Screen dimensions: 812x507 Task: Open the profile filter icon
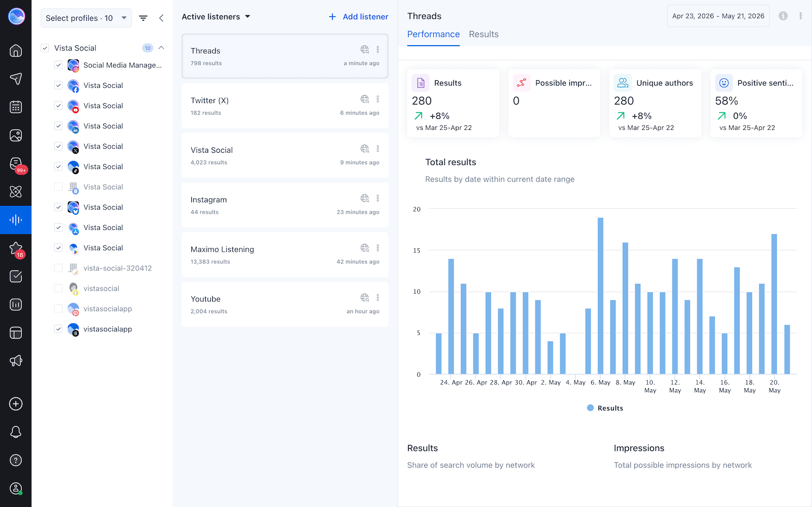coord(143,18)
